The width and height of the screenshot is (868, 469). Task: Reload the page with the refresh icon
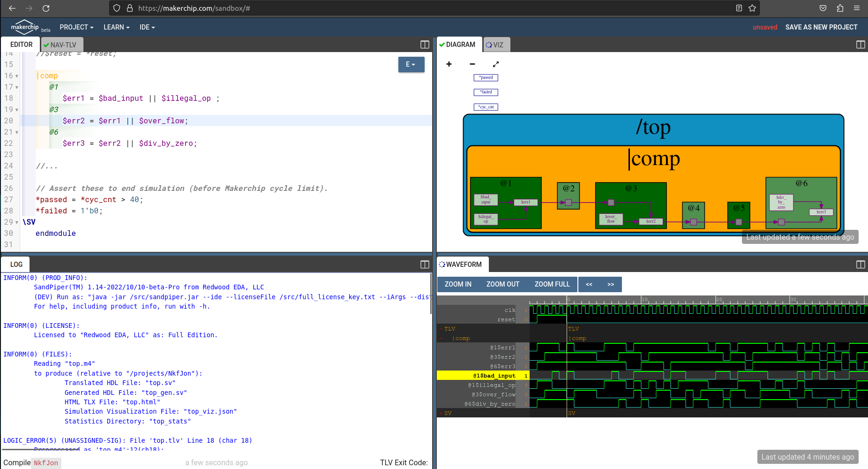tap(46, 8)
